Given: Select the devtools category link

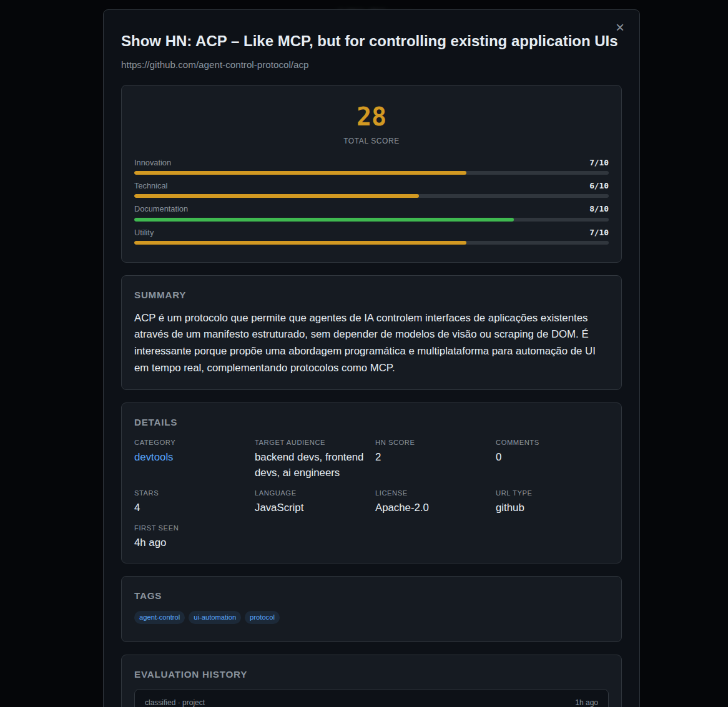Looking at the screenshot, I should (154, 457).
